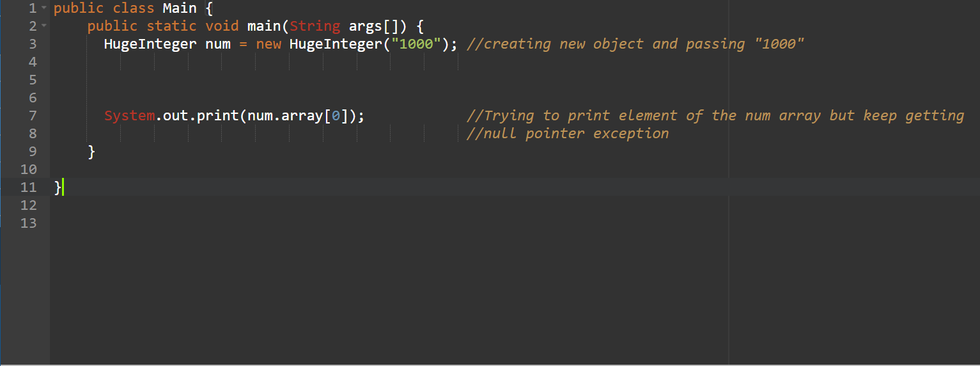The image size is (980, 366).
Task: Click the 'Main' class name
Action: pos(180,8)
